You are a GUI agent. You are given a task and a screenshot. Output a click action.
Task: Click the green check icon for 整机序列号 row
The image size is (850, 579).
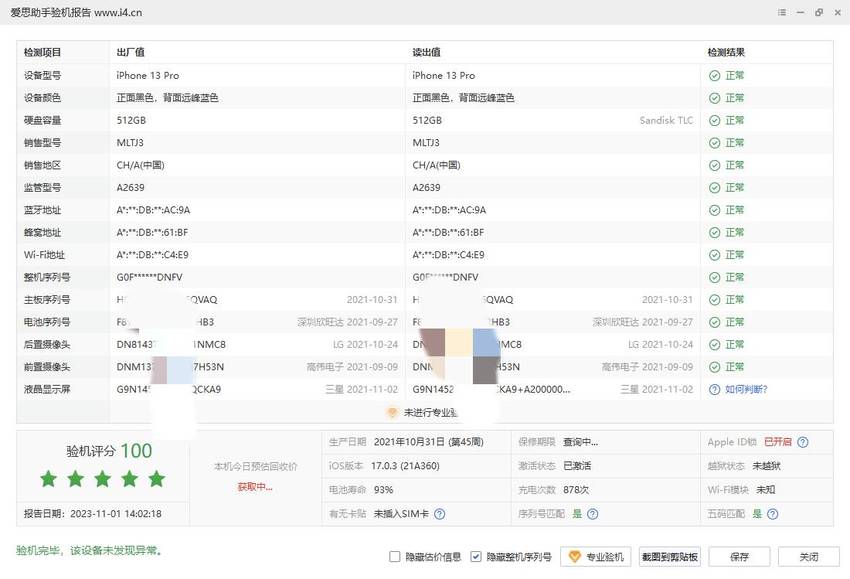tap(714, 278)
